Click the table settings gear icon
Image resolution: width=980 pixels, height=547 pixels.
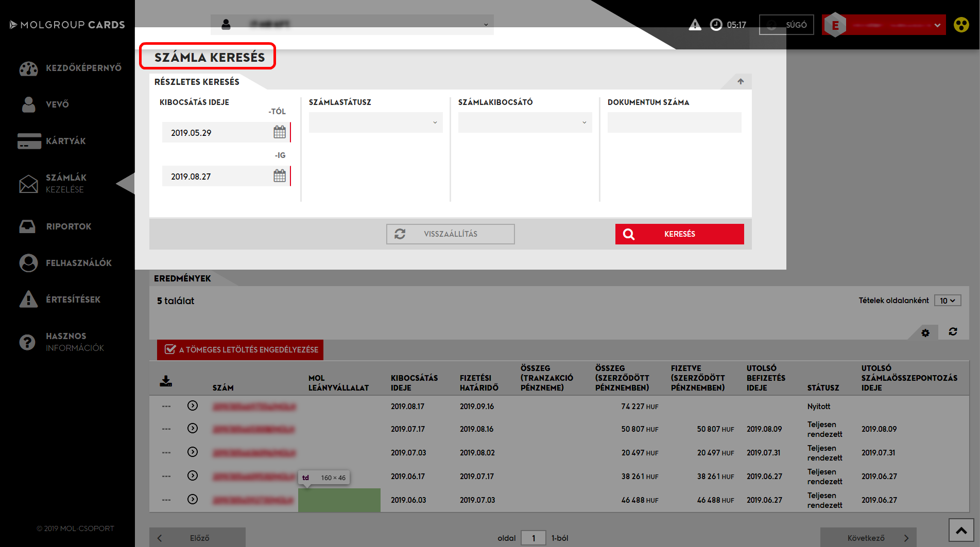(x=925, y=333)
